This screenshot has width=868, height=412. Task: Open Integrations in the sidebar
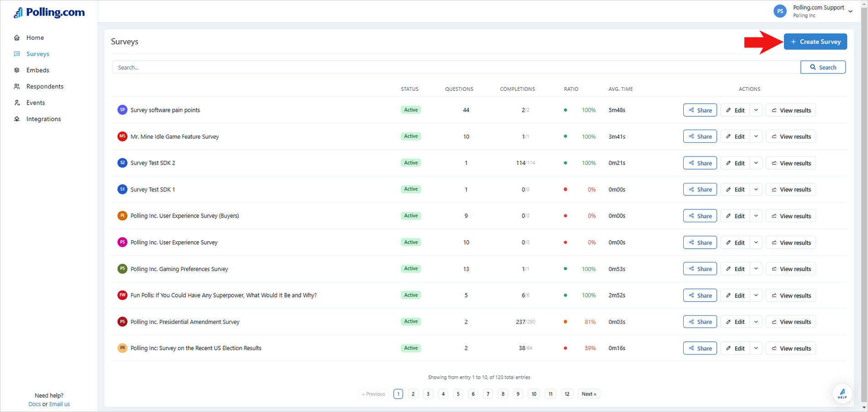coord(43,119)
